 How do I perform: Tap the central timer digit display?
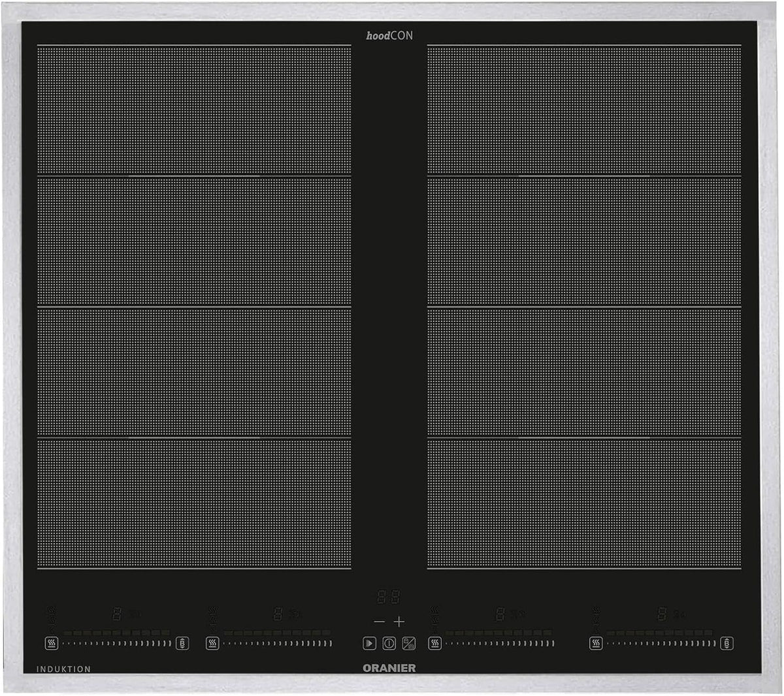click(389, 596)
